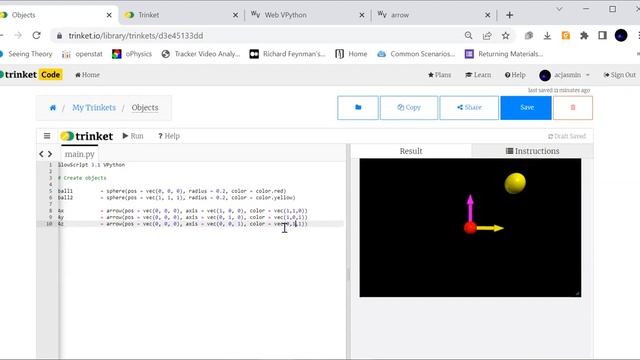Click the browser forward arrow
Image resolution: width=640 pixels, height=360 pixels.
(x=18, y=36)
